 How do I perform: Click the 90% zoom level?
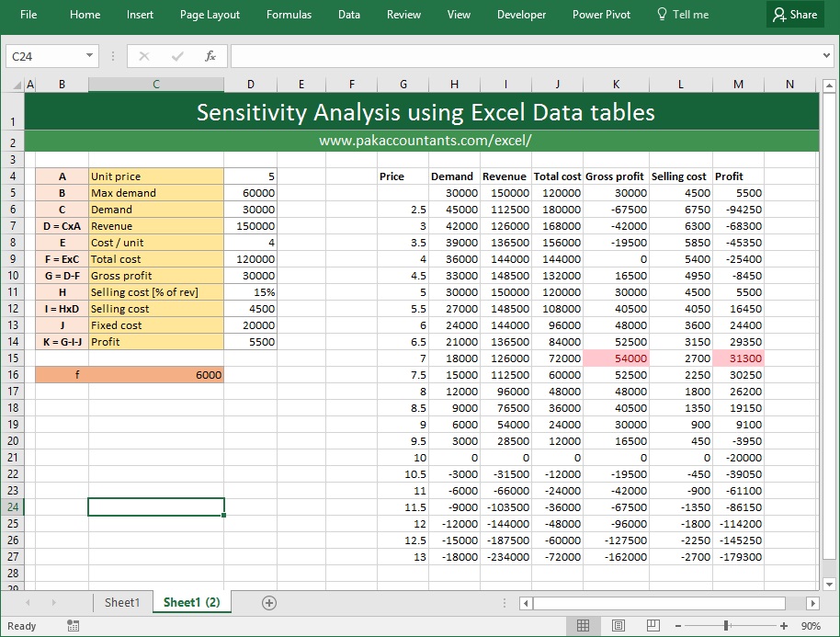pos(811,626)
